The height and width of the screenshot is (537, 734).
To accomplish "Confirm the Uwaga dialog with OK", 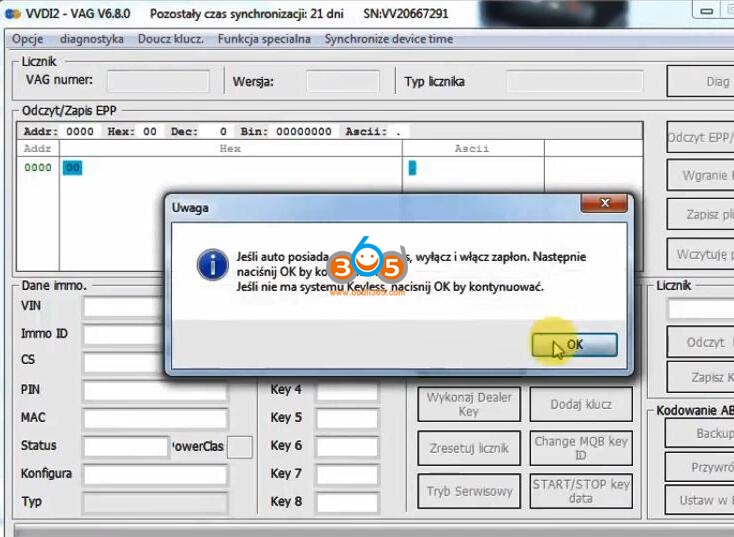I will click(574, 345).
